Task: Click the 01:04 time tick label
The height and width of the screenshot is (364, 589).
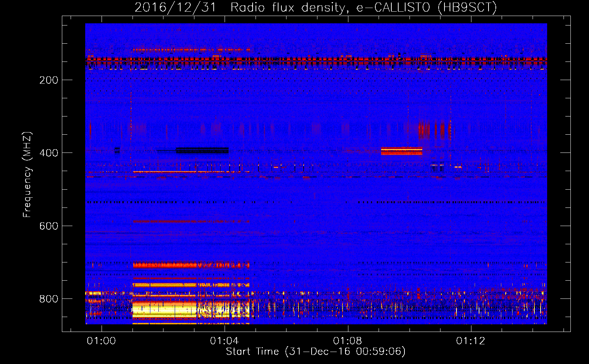Action: point(225,341)
